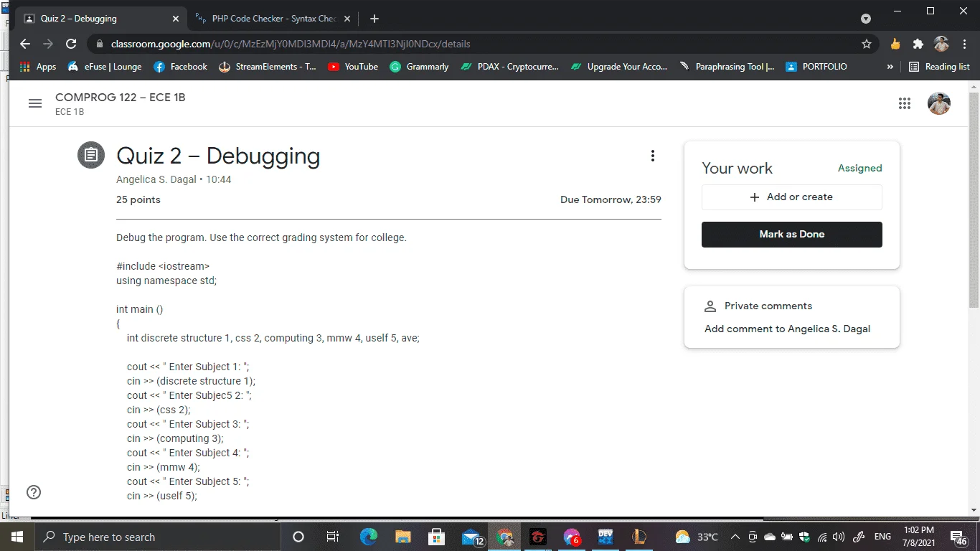Open the clock showing 1:02 PM
Screen dimensions: 980x551
pos(919,537)
